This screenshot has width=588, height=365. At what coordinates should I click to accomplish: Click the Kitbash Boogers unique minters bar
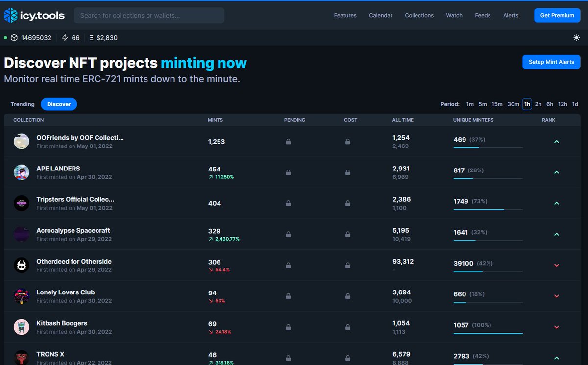(488, 333)
